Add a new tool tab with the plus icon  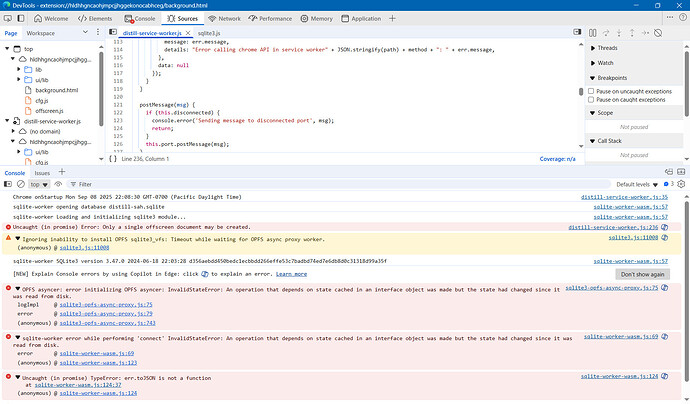[x=392, y=18]
